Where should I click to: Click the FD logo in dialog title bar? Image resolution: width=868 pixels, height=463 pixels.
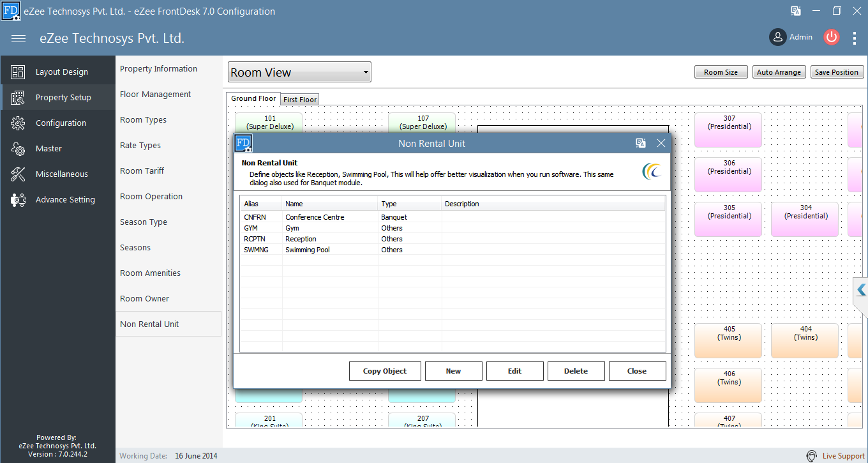click(x=244, y=143)
